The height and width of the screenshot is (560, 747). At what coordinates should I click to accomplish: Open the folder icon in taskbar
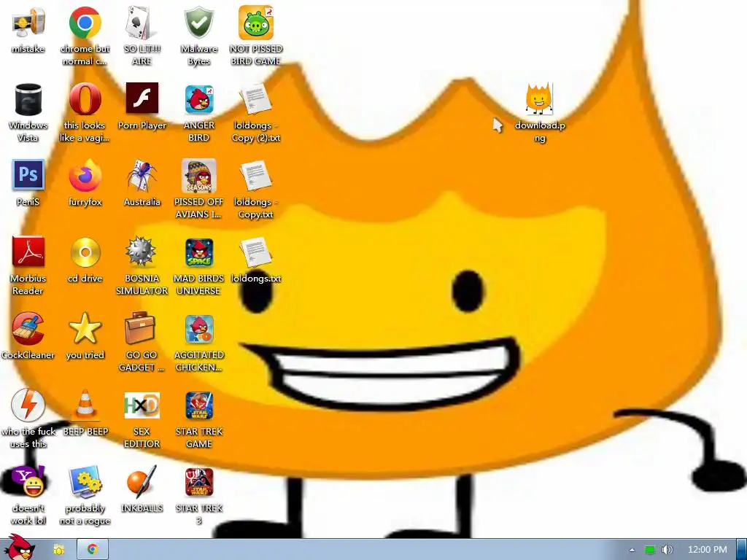tap(59, 550)
